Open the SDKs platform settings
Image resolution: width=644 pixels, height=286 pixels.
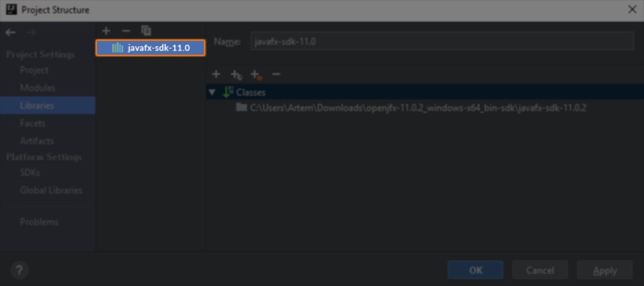(x=30, y=173)
